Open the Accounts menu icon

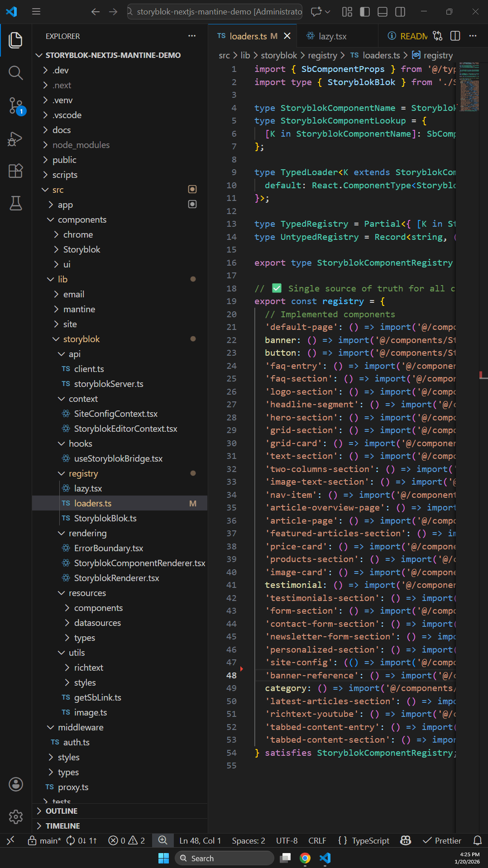16,784
